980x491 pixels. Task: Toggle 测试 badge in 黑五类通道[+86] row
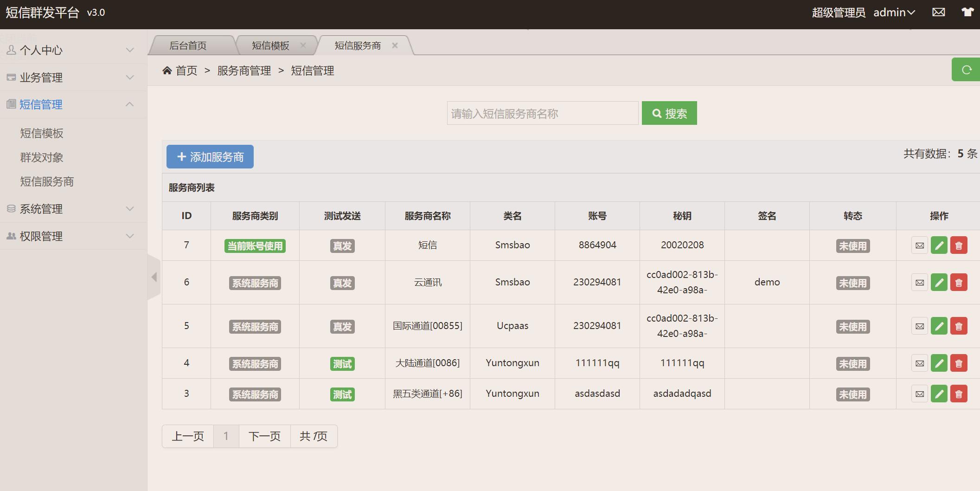pyautogui.click(x=342, y=394)
